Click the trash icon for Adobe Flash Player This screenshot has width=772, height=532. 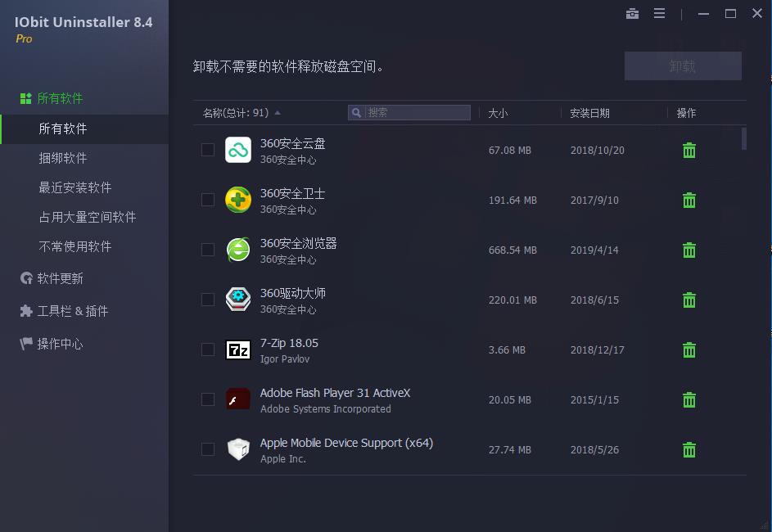coord(689,399)
